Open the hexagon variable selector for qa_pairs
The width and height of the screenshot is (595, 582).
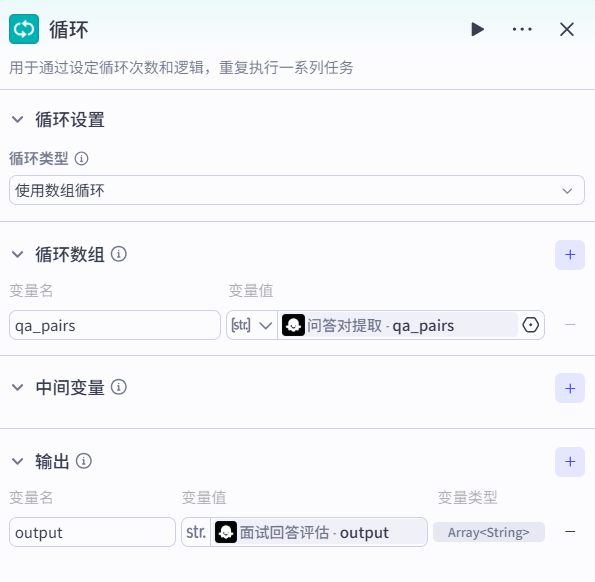530,325
